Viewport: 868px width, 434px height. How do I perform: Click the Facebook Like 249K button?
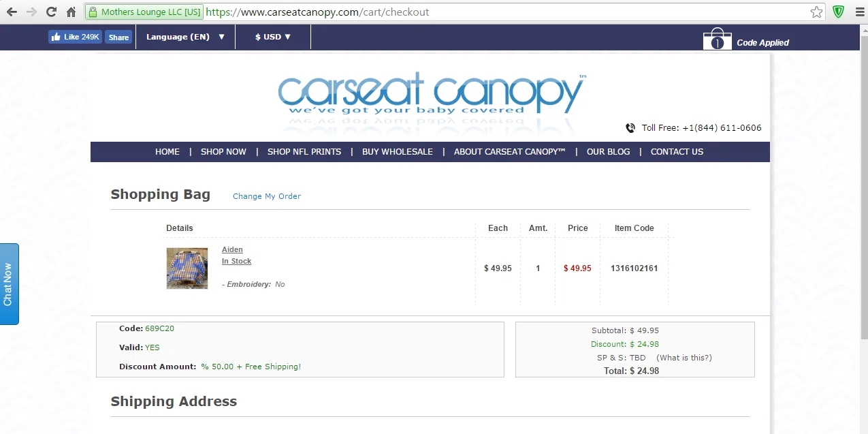(x=75, y=37)
